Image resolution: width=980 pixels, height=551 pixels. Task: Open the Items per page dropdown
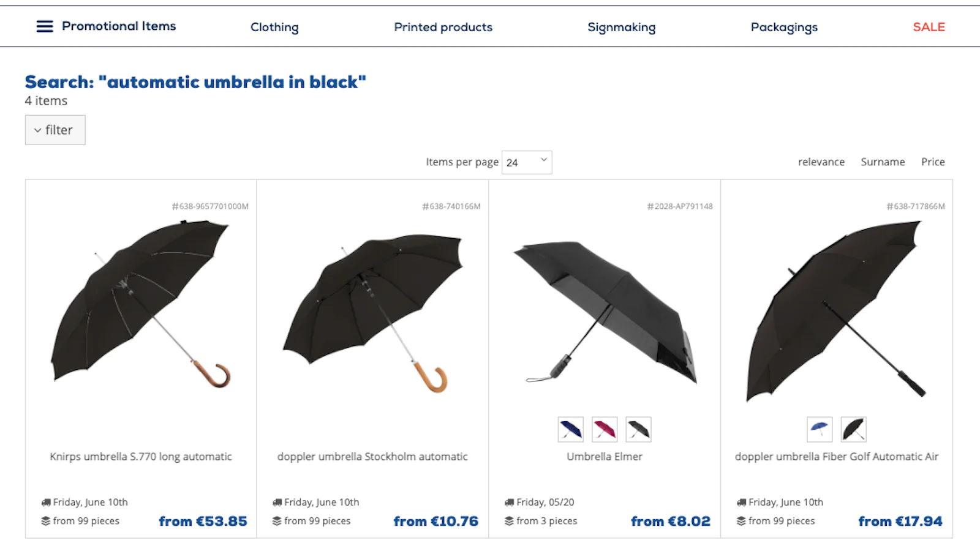click(x=527, y=162)
